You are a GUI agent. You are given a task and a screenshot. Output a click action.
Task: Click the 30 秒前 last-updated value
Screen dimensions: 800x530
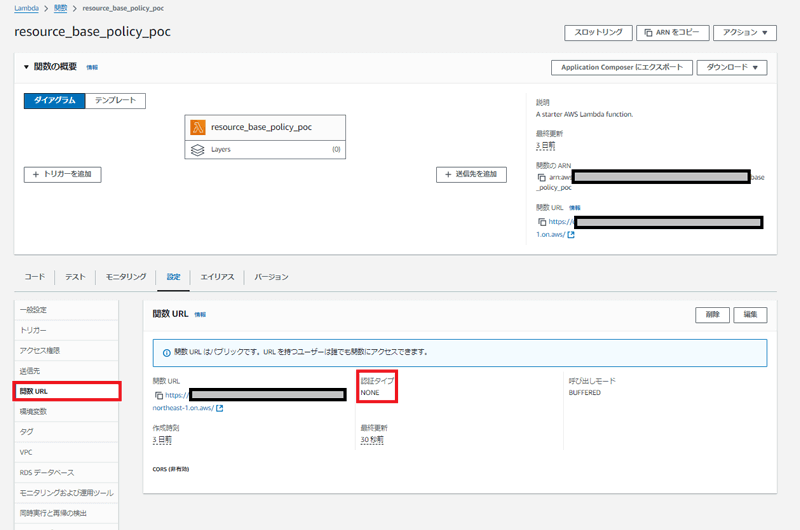click(372, 440)
